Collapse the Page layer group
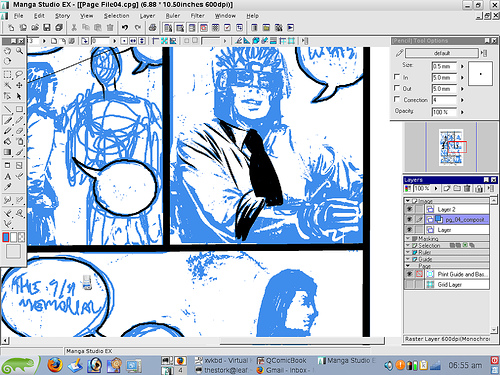 (x=408, y=266)
